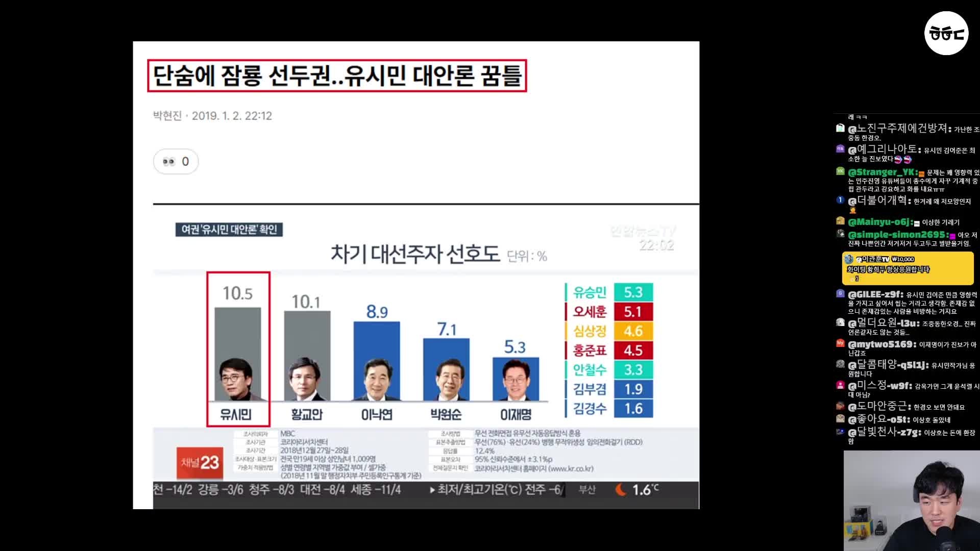The width and height of the screenshot is (980, 551).
Task: Click the 여권 '유시민 대안론' 확인 caption label
Action: (229, 230)
